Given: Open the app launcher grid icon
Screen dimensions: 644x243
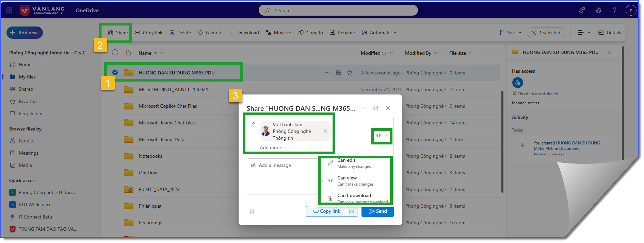Looking at the screenshot, I should [x=9, y=10].
